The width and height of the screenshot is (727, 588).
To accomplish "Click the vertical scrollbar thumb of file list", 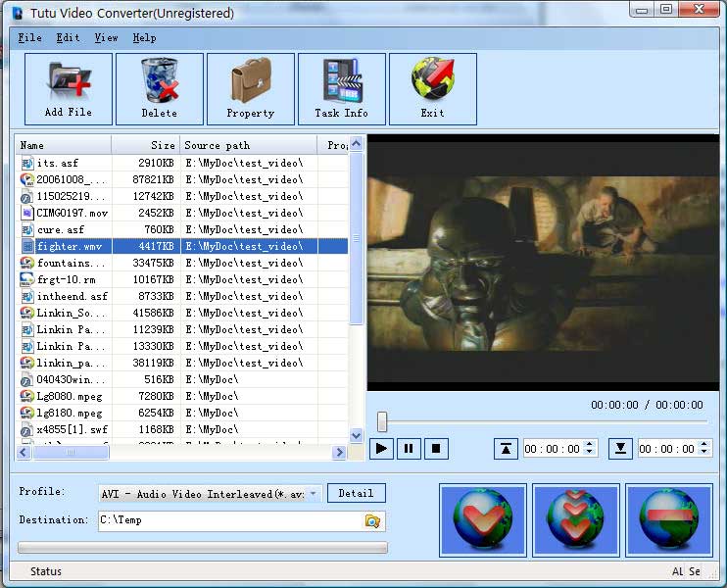I will point(356,239).
